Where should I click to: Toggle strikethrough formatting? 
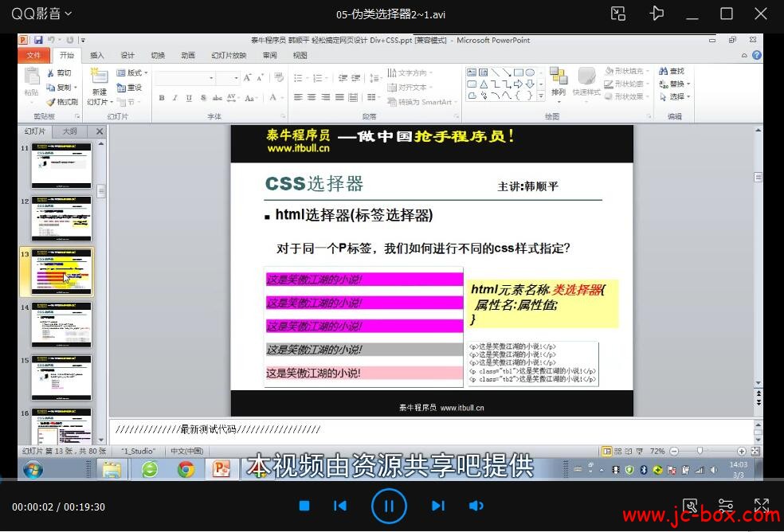point(217,98)
